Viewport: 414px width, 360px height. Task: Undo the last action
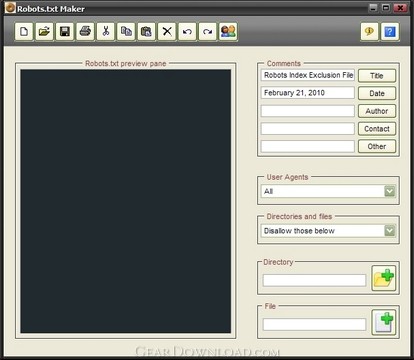pos(187,32)
